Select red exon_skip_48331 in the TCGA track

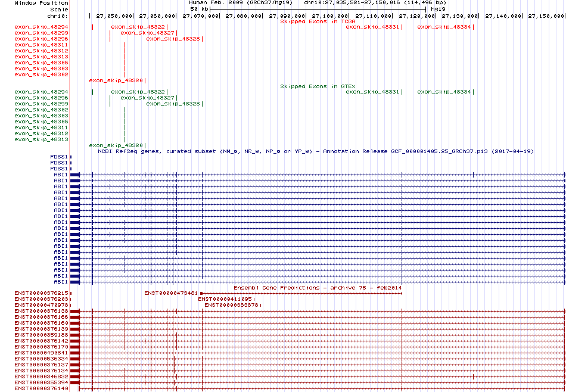pyautogui.click(x=372, y=27)
